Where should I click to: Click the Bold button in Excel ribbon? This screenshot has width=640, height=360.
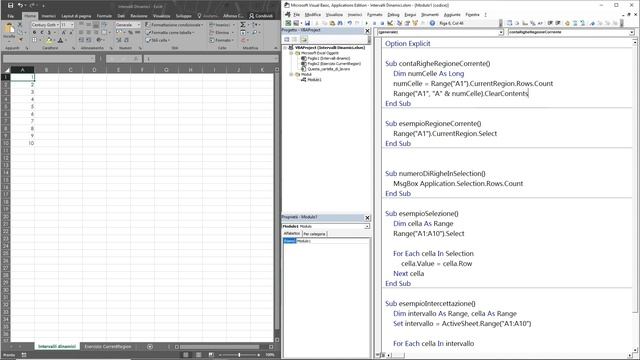coord(34,32)
